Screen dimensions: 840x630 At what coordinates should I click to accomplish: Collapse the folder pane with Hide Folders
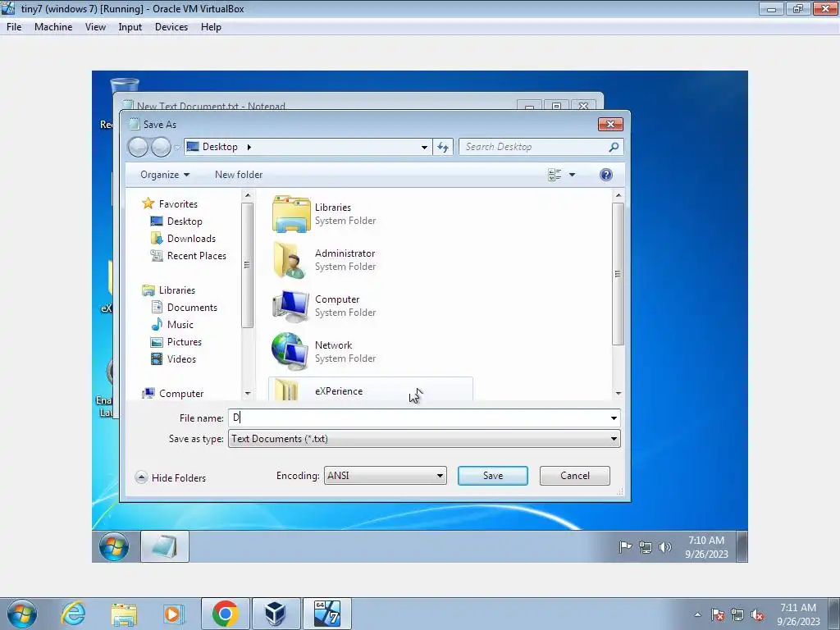coord(171,477)
